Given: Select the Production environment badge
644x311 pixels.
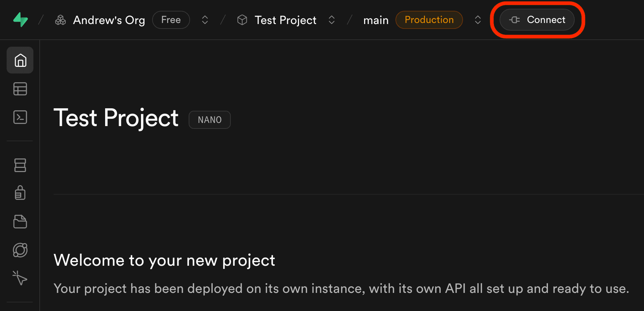Looking at the screenshot, I should point(429,20).
